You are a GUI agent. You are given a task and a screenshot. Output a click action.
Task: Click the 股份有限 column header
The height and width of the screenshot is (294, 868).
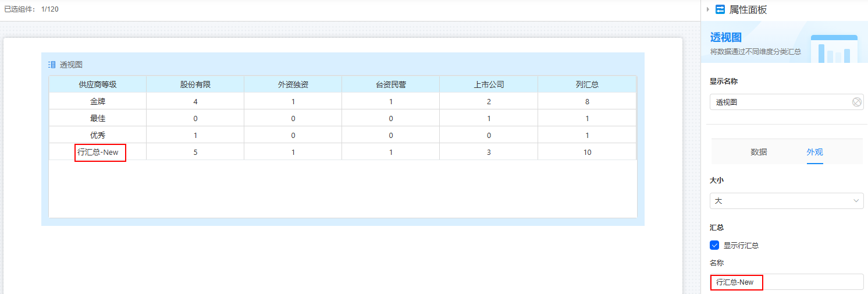(195, 84)
